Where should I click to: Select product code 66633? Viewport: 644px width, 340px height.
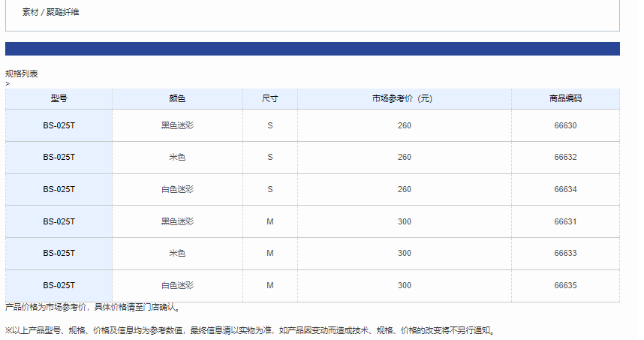[x=565, y=254]
